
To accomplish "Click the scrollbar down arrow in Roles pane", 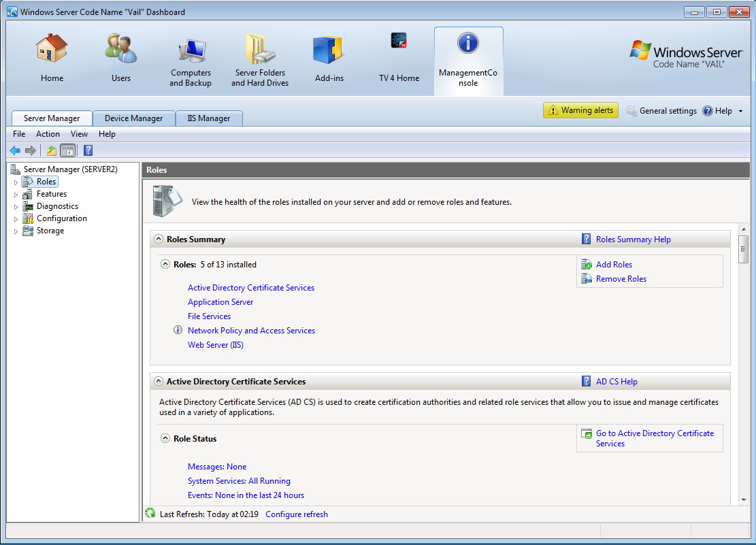I will pyautogui.click(x=743, y=499).
